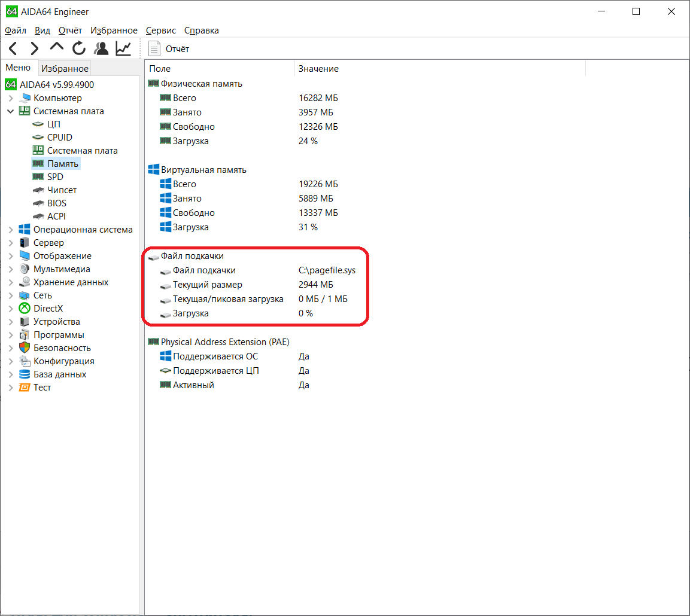The width and height of the screenshot is (690, 616).
Task: Select the ЦП item under Системная плата
Action: (53, 124)
